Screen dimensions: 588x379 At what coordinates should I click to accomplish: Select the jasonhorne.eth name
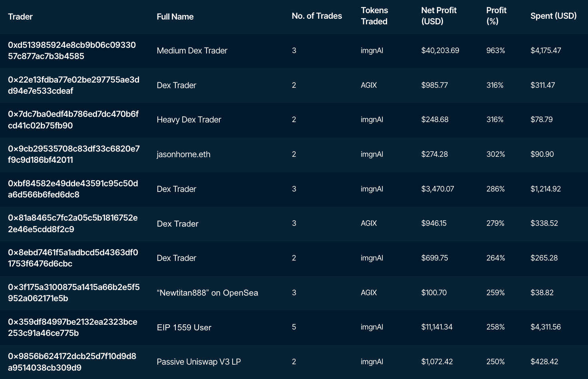tap(183, 154)
